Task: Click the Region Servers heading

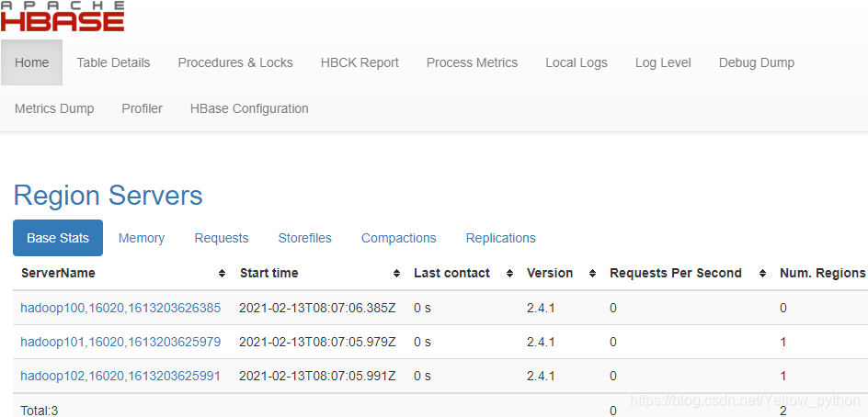Action: (x=108, y=196)
